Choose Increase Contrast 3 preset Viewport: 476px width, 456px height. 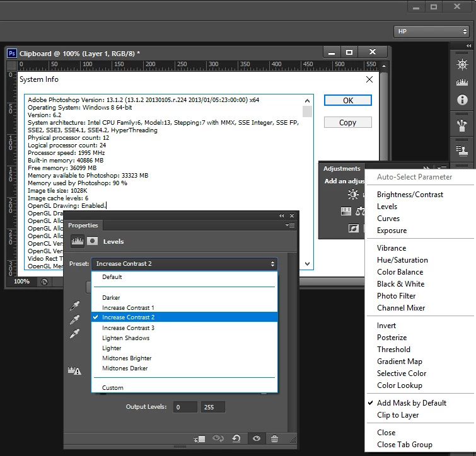coord(185,328)
